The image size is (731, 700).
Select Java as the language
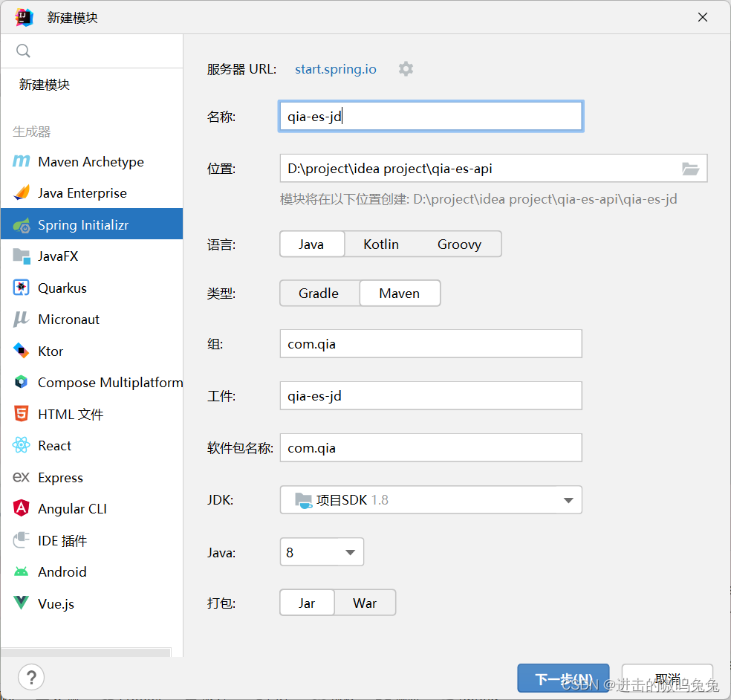pyautogui.click(x=312, y=244)
